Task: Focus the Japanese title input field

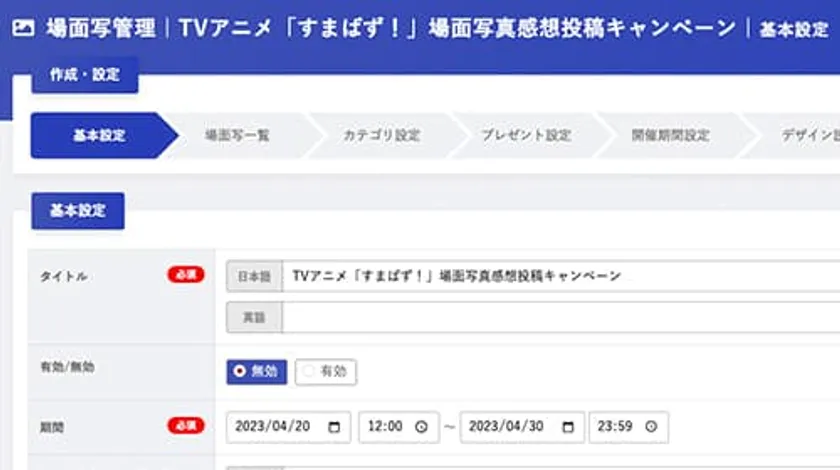Action: (x=561, y=277)
